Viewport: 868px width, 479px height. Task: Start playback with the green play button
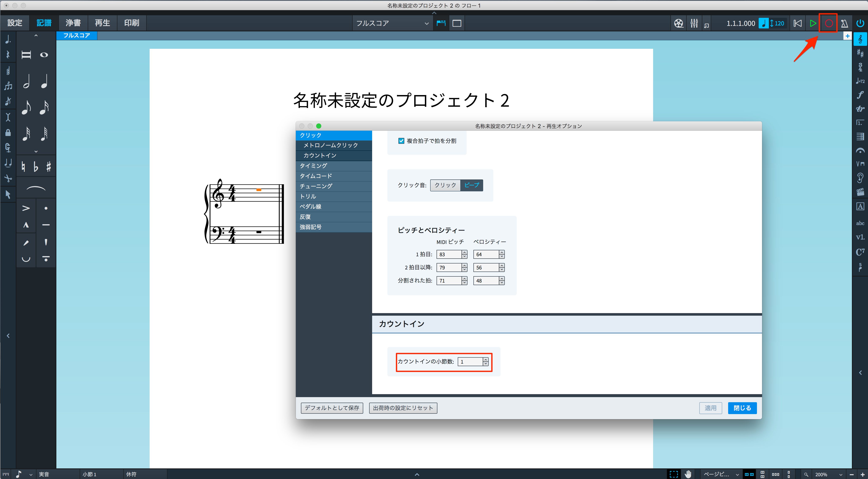(x=813, y=23)
